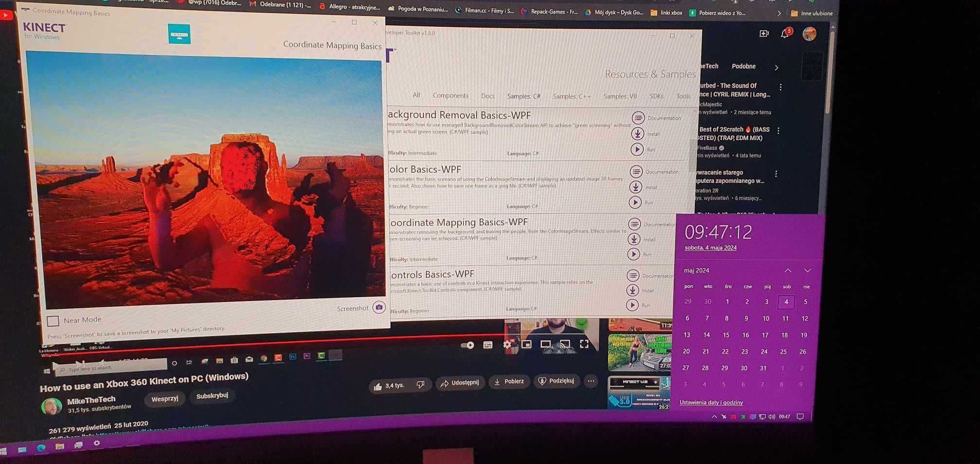The image size is (980, 464).
Task: Open the linki xbox bookmark folder
Action: (666, 13)
